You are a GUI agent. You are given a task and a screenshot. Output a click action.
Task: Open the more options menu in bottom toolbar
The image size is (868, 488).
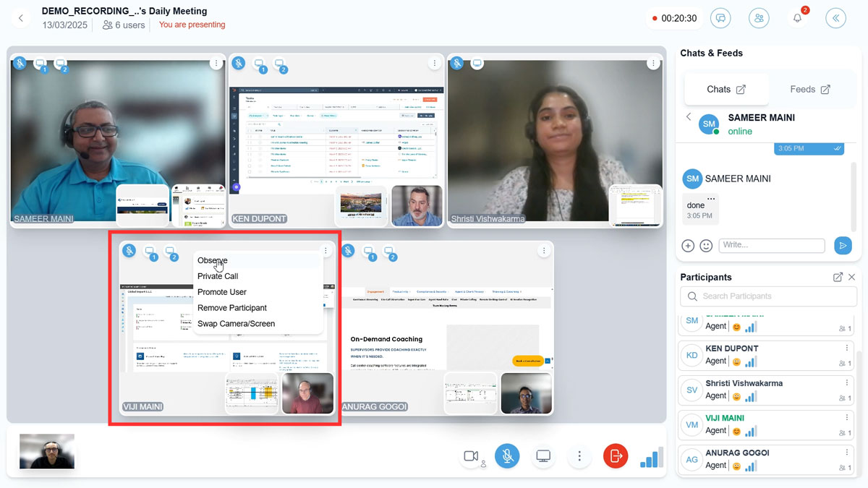click(579, 455)
